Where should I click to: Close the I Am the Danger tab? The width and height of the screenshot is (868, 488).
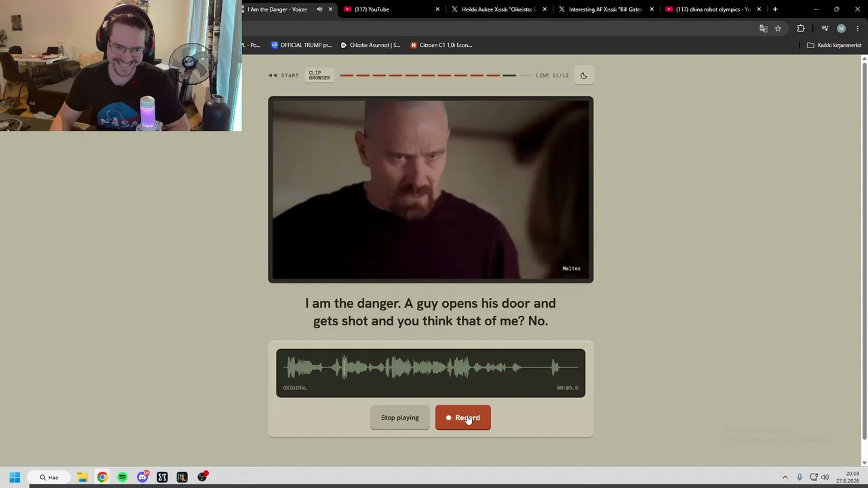(x=330, y=9)
